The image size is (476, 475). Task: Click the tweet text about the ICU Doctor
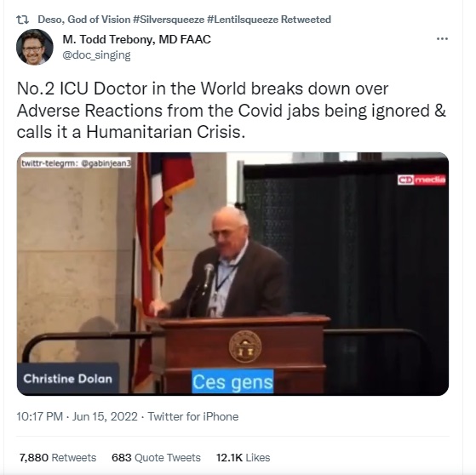pos(232,110)
